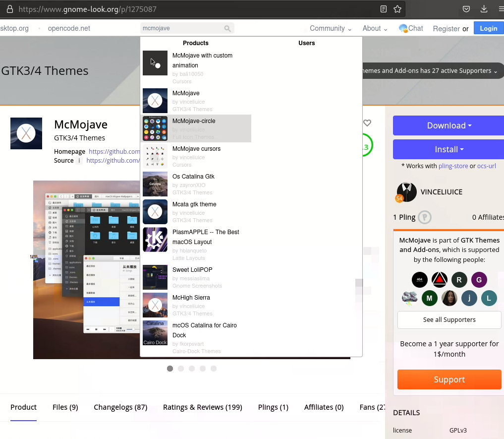Click the orange Support button

(449, 379)
